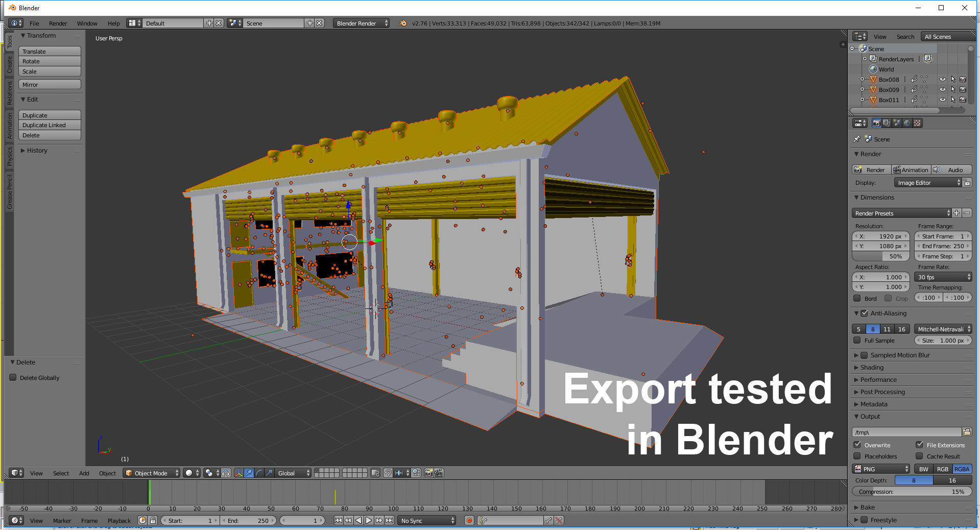
Task: Select the scale manipulator icon
Action: click(269, 473)
